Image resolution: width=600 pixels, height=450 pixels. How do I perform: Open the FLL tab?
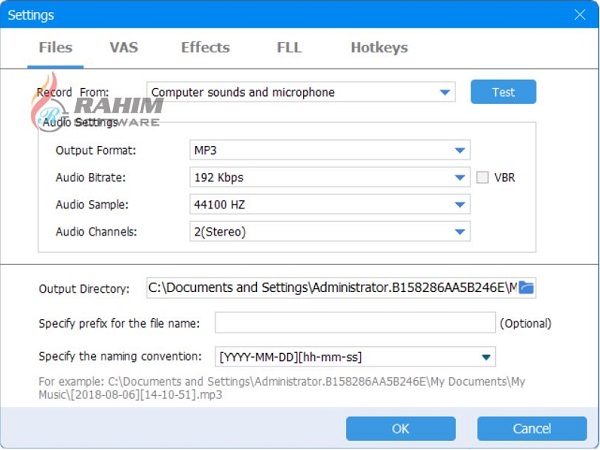tap(289, 48)
